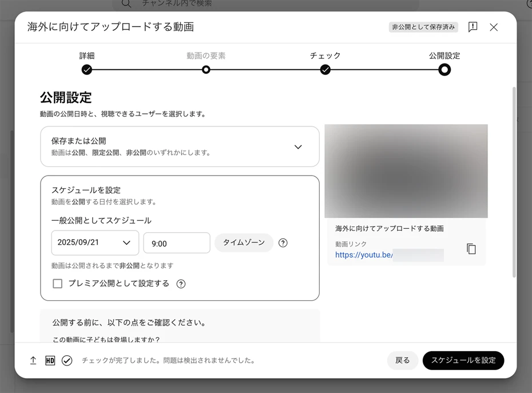The width and height of the screenshot is (532, 393).
Task: Click the copy video link icon
Action: [x=471, y=249]
